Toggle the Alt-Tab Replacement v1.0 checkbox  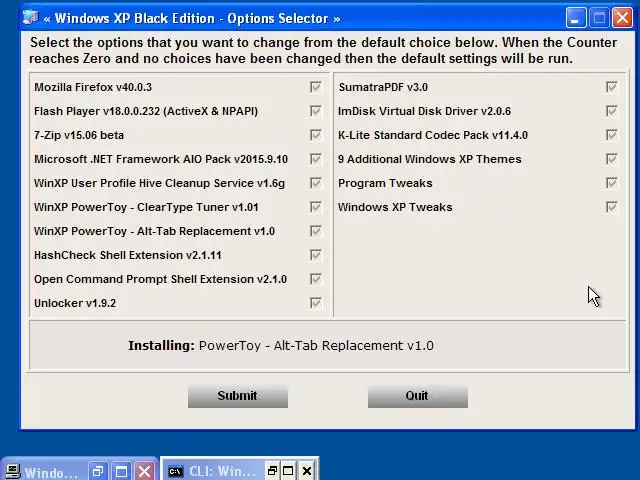(x=316, y=231)
